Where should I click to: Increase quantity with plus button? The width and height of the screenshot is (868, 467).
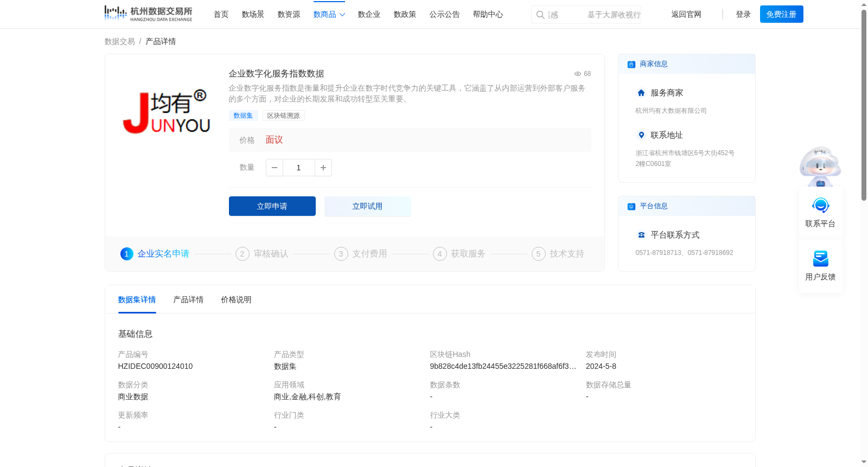pos(323,168)
